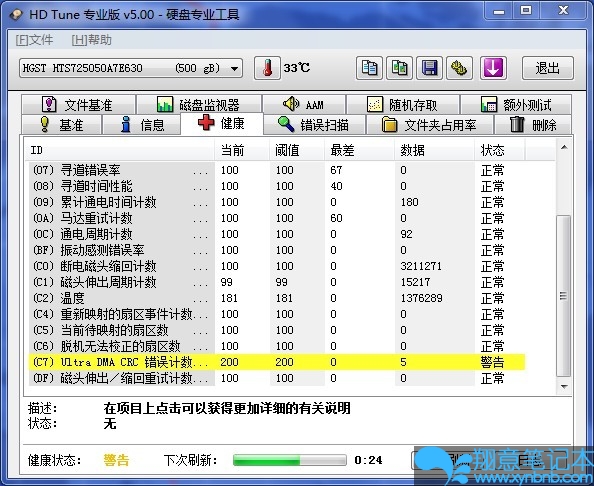Click the temperature thermometer icon
This screenshot has width=594, height=486.
[267, 68]
